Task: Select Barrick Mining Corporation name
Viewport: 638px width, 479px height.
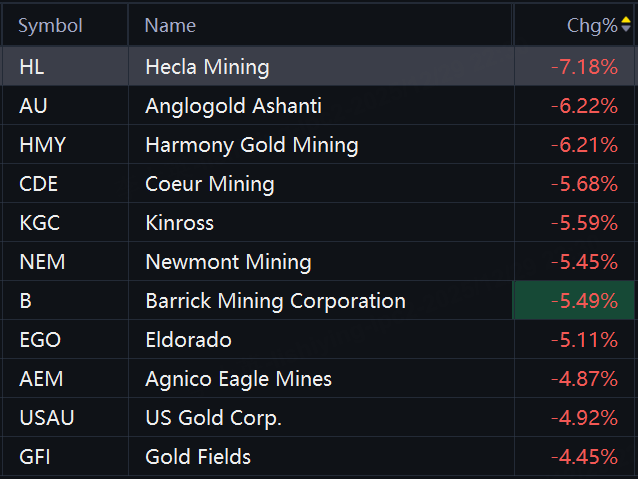Action: click(275, 301)
